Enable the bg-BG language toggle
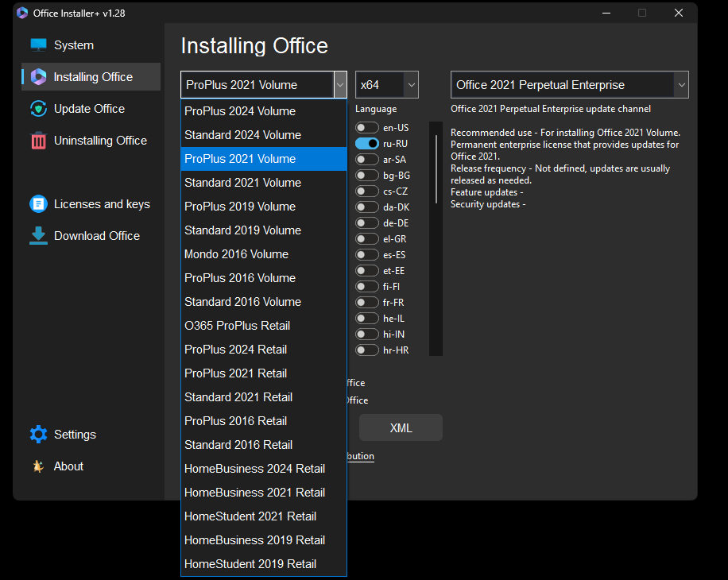The width and height of the screenshot is (728, 580). 367,176
